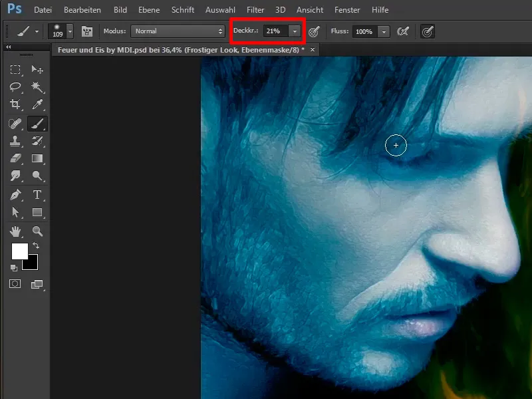532x399 pixels.
Task: Click the Fluss 100% value field
Action: pyautogui.click(x=365, y=31)
